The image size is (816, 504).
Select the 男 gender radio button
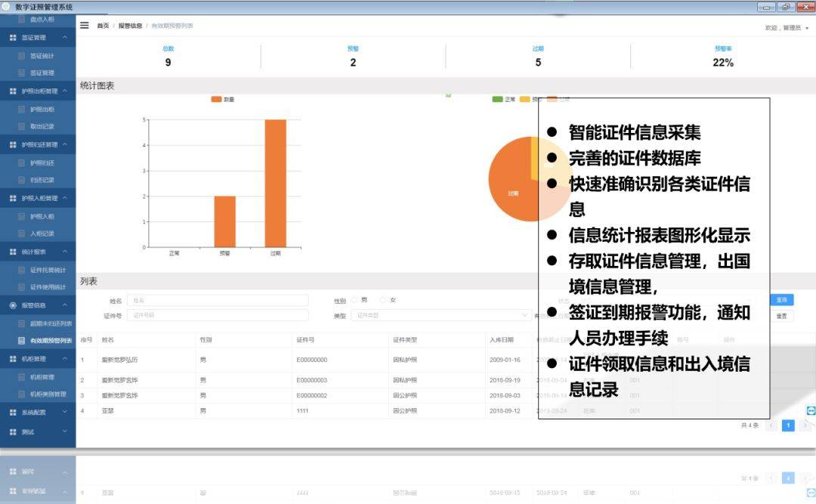(354, 300)
